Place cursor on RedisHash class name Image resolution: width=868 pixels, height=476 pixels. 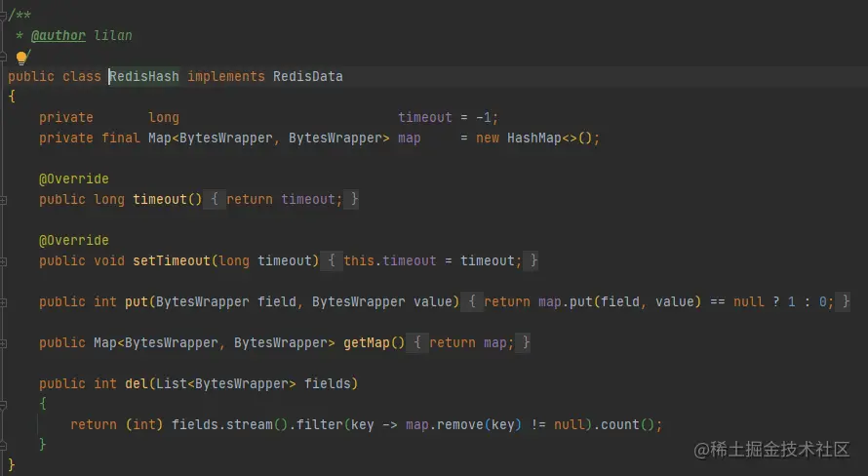pyautogui.click(x=144, y=76)
